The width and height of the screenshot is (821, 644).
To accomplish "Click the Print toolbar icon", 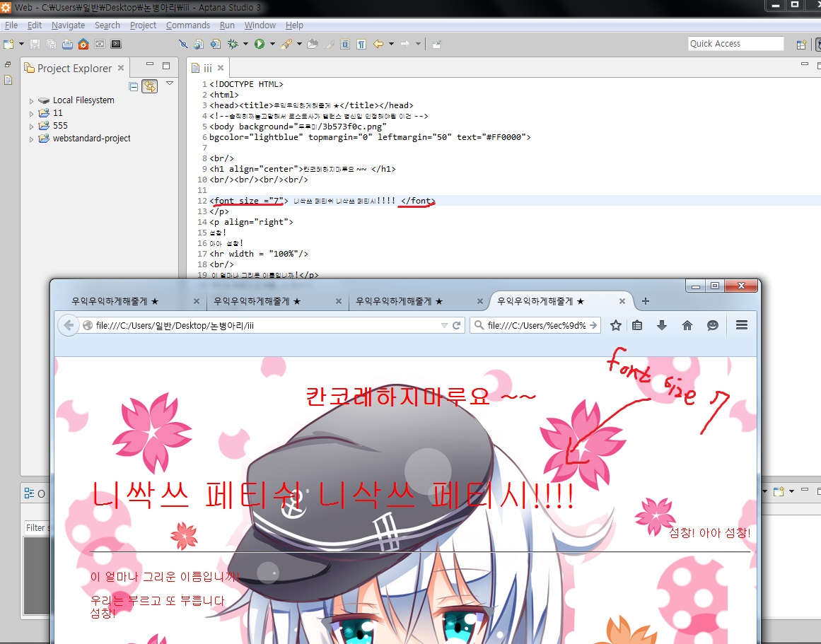I will [68, 44].
